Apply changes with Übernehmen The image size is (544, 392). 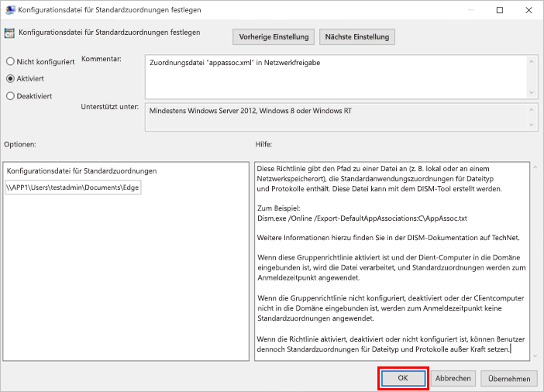(509, 379)
